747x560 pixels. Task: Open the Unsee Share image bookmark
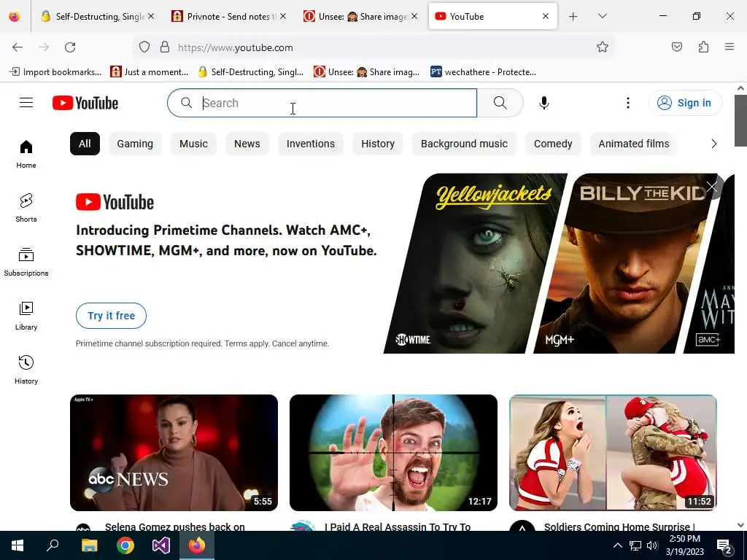(x=367, y=72)
